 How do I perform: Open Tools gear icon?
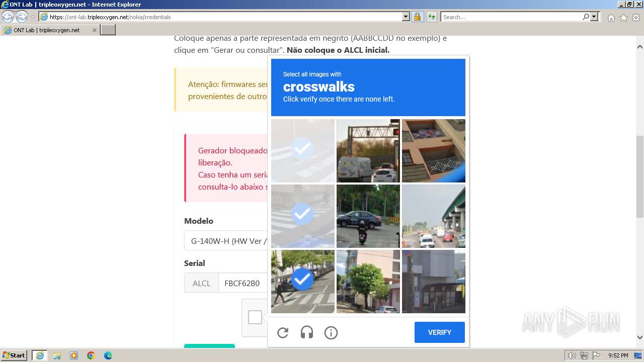pyautogui.click(x=636, y=18)
